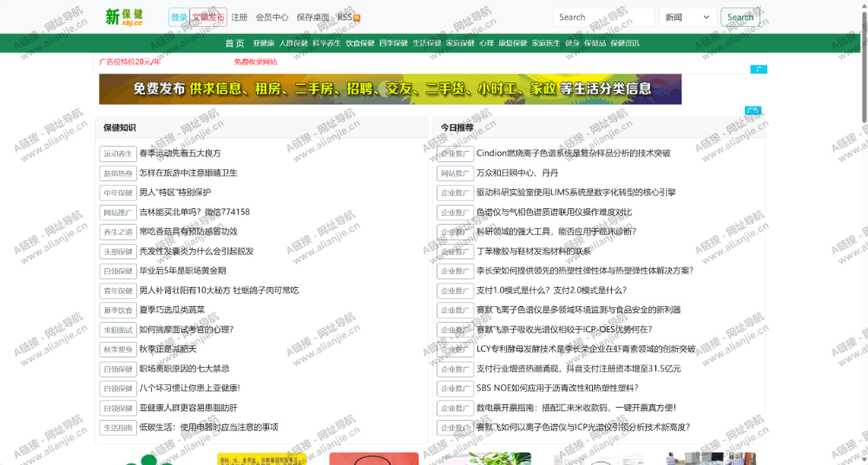
Task: Go to 首页 in the green navigation bar
Action: click(234, 43)
